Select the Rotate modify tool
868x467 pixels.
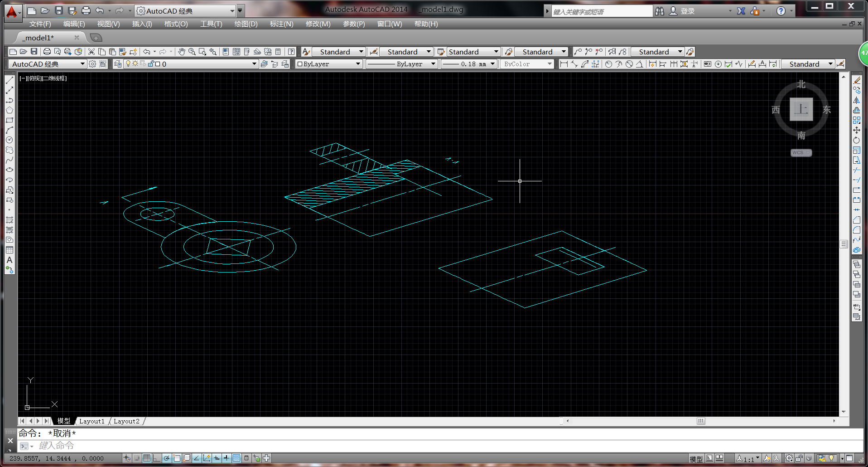coord(857,140)
